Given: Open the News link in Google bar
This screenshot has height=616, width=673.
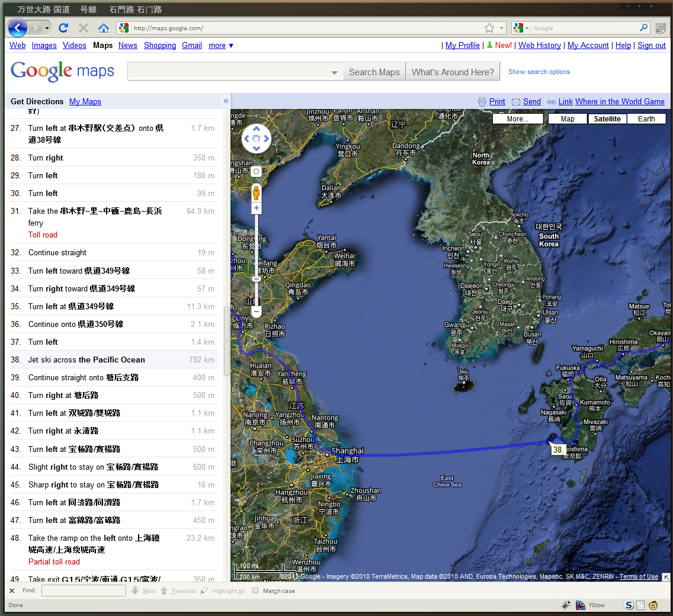Looking at the screenshot, I should click(x=128, y=46).
